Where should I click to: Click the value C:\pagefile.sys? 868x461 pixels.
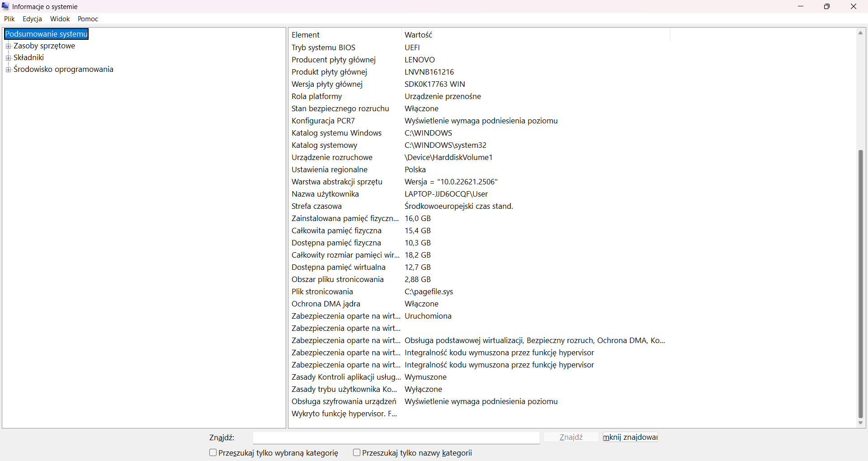point(429,292)
